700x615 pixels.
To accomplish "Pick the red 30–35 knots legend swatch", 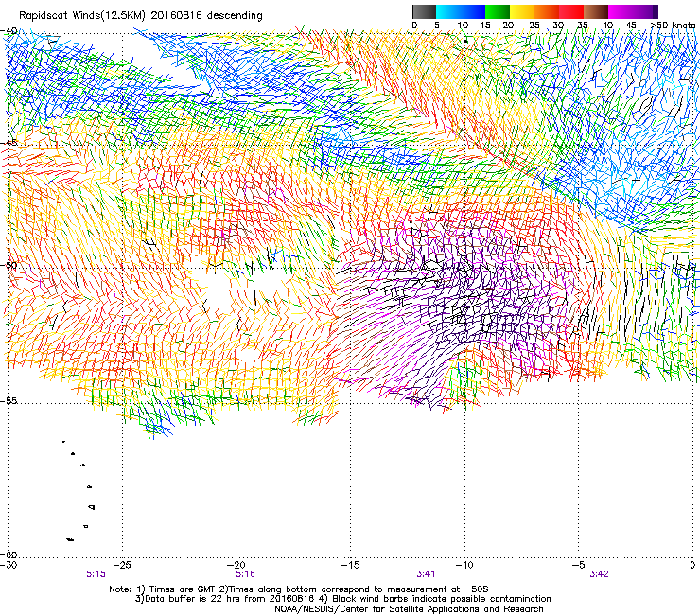I will (x=571, y=11).
